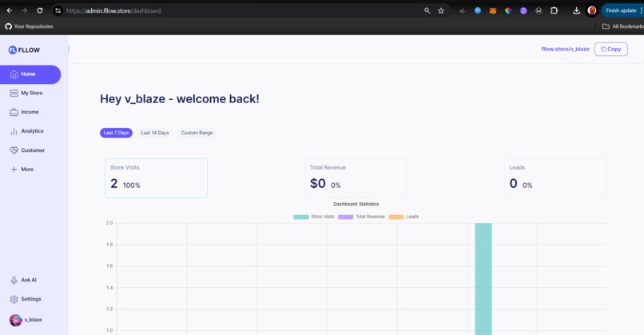Image resolution: width=644 pixels, height=335 pixels.
Task: Open the browser downloads icon
Action: 577,10
